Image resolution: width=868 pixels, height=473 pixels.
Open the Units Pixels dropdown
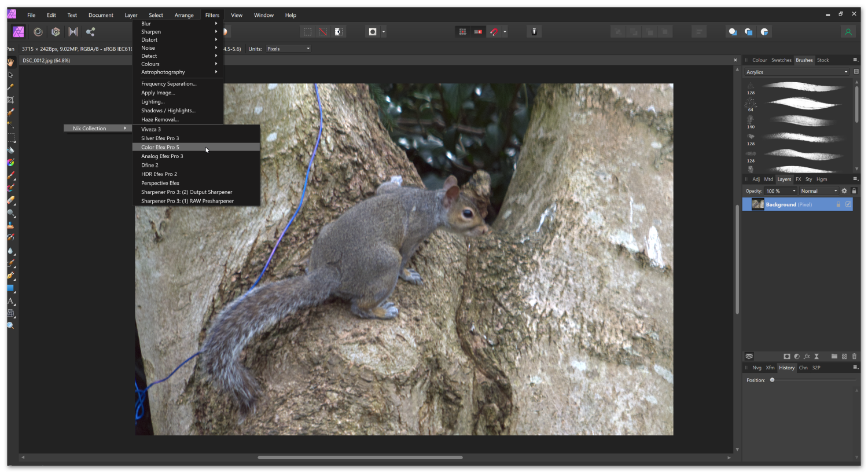(288, 49)
